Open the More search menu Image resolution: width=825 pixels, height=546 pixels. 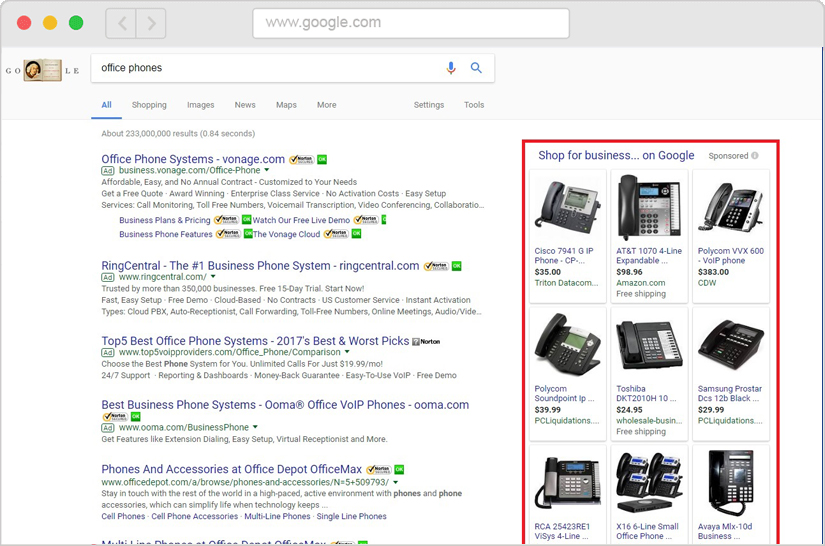326,105
